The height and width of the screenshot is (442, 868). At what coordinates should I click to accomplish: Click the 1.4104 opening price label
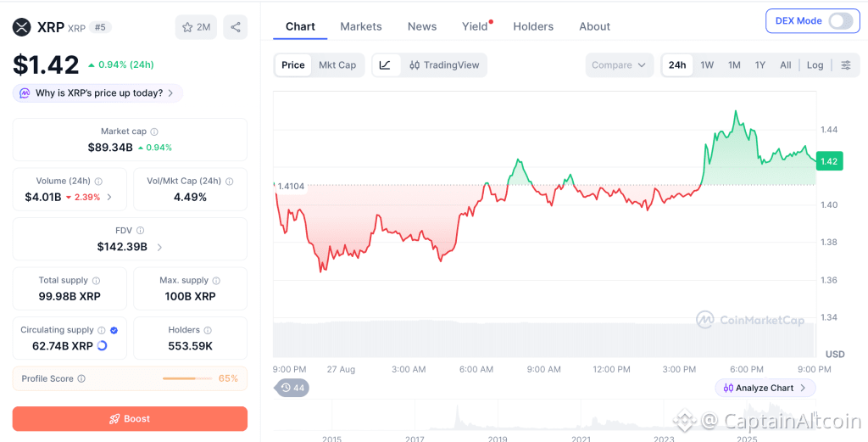click(x=291, y=186)
